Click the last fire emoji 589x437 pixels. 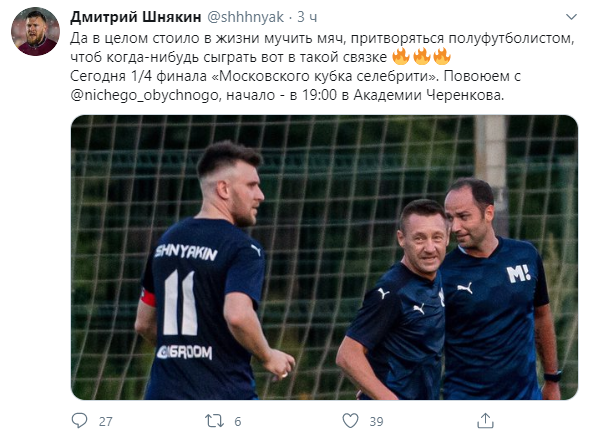point(442,57)
